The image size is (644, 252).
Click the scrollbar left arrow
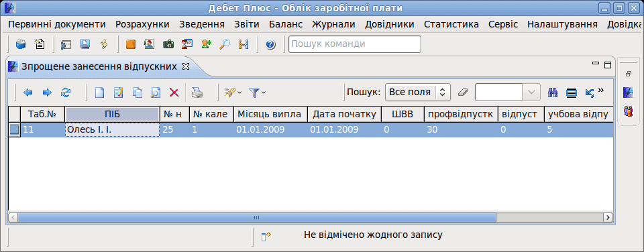(13, 217)
